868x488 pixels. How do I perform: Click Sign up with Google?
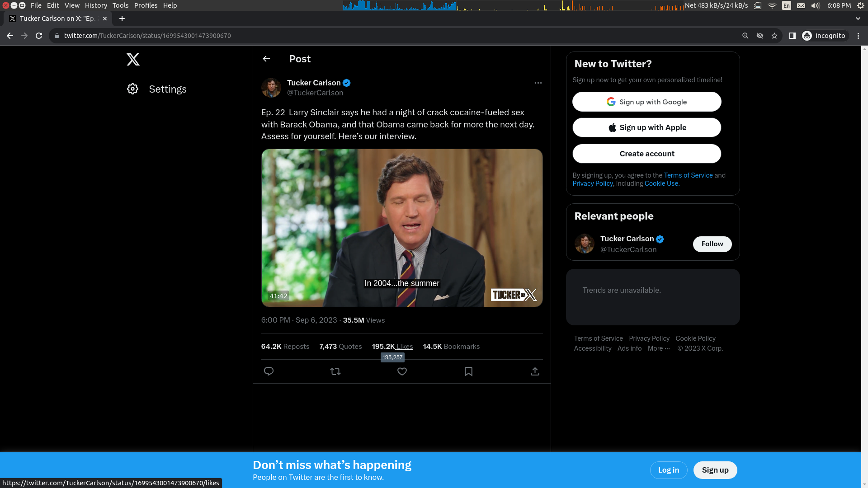tap(646, 102)
